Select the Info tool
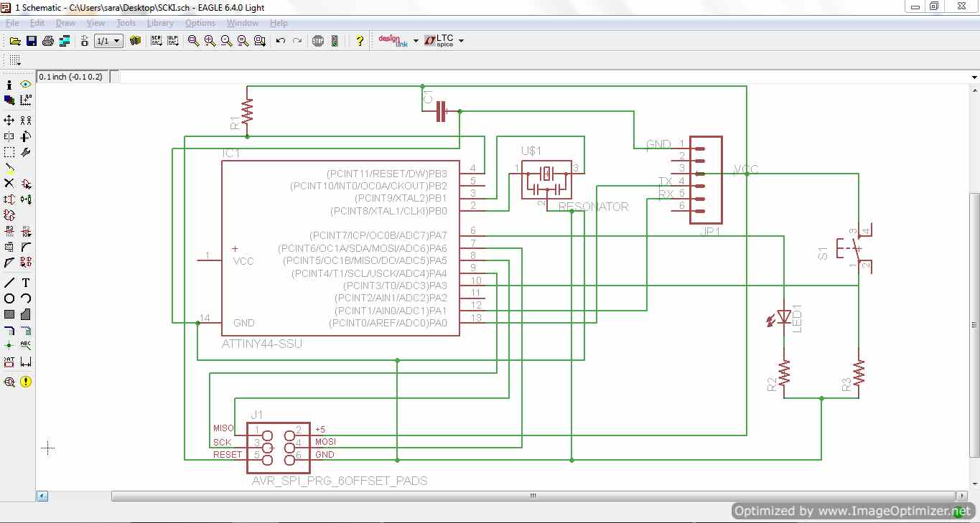This screenshot has width=980, height=523. coord(9,85)
